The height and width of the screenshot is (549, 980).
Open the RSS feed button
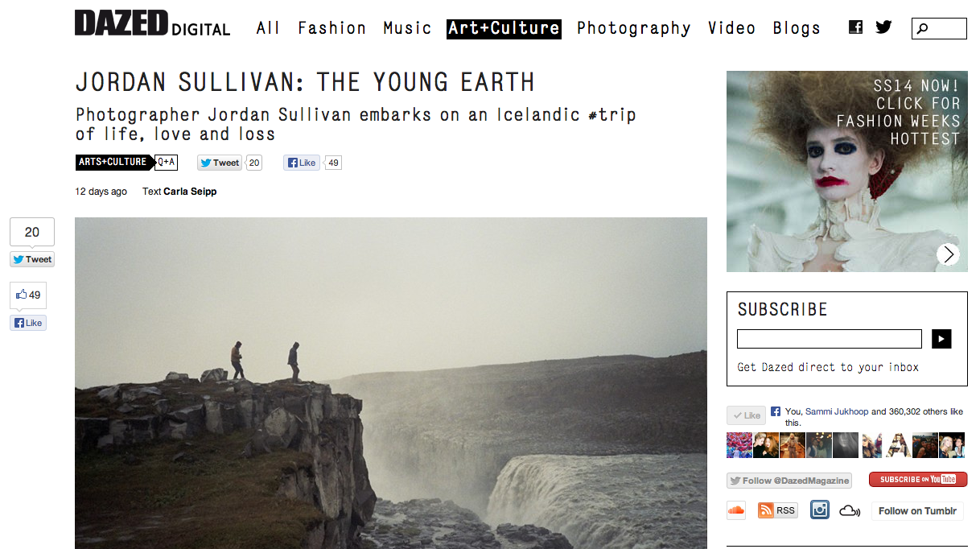(x=777, y=510)
